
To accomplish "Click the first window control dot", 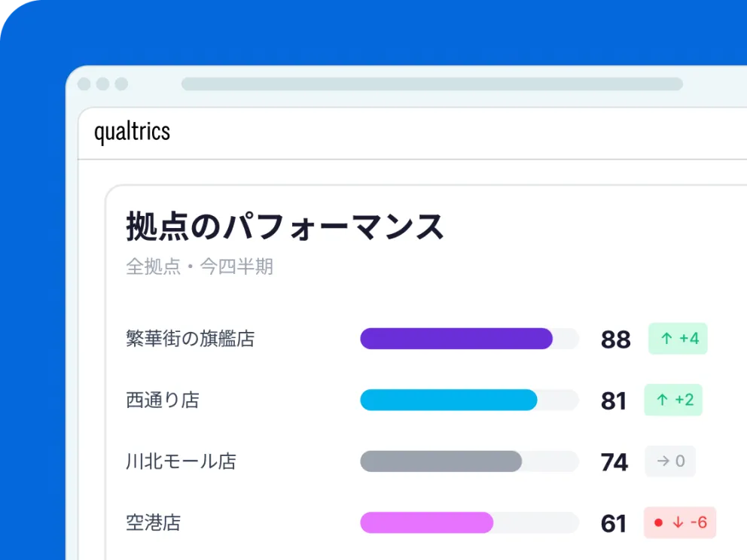I will tap(84, 84).
